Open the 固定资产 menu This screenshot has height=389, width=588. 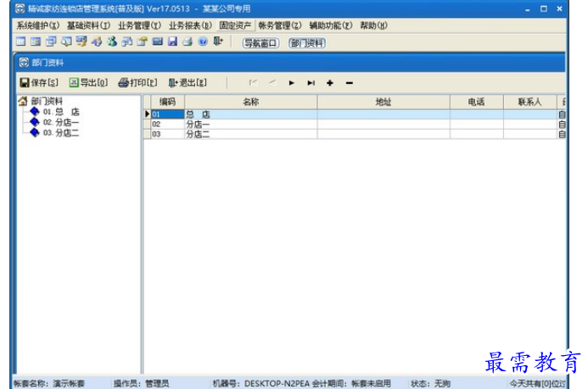coord(236,25)
